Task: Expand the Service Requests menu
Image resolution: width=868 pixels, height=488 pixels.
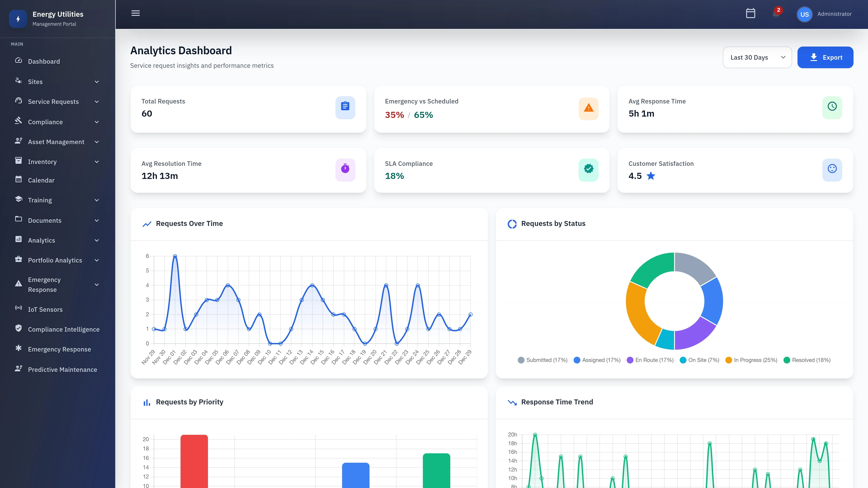Action: pos(53,101)
